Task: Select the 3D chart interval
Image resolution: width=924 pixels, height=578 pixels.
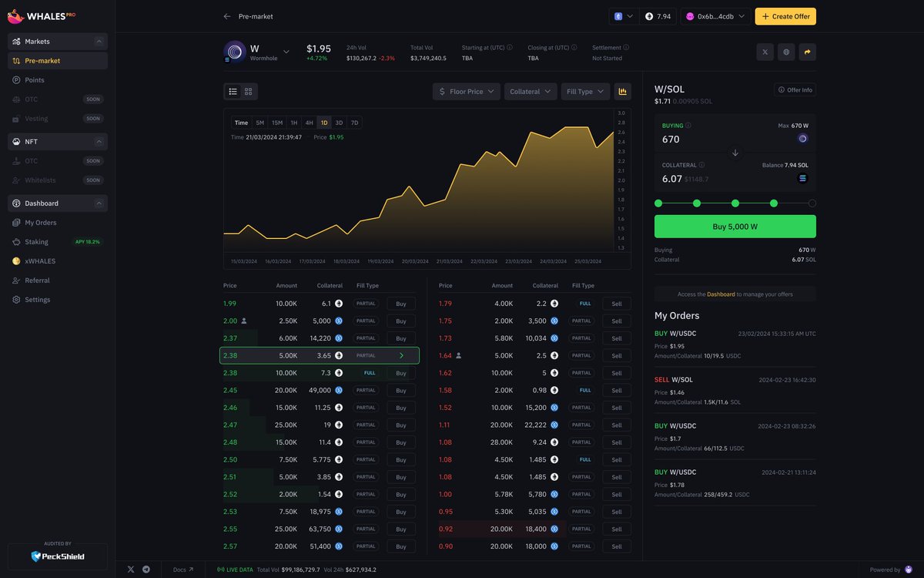Action: [339, 123]
